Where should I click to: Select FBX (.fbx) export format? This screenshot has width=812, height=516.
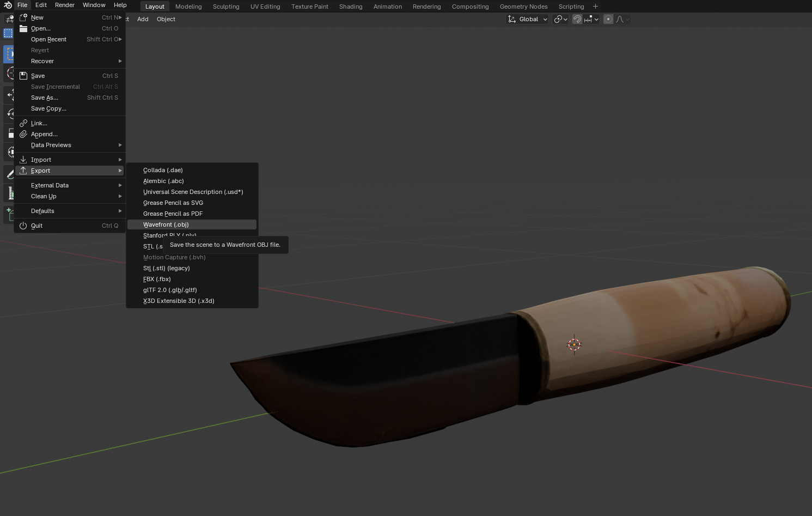(157, 279)
